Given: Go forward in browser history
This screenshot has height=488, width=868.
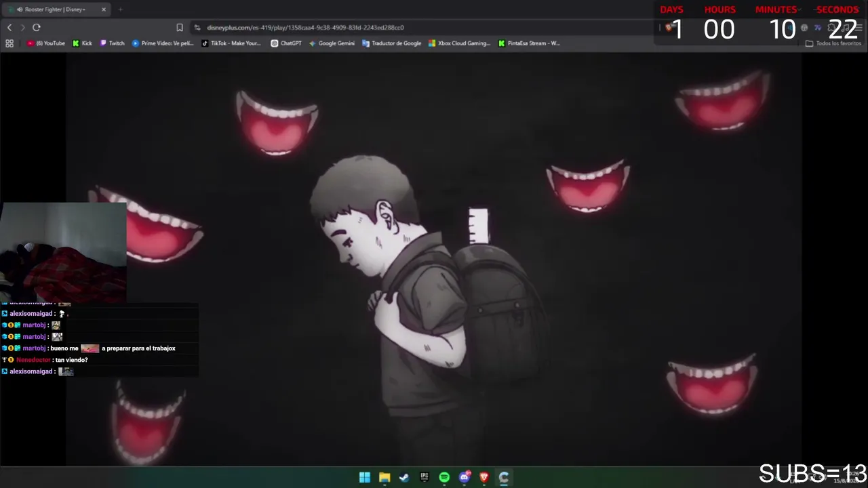Looking at the screenshot, I should pyautogui.click(x=22, y=27).
